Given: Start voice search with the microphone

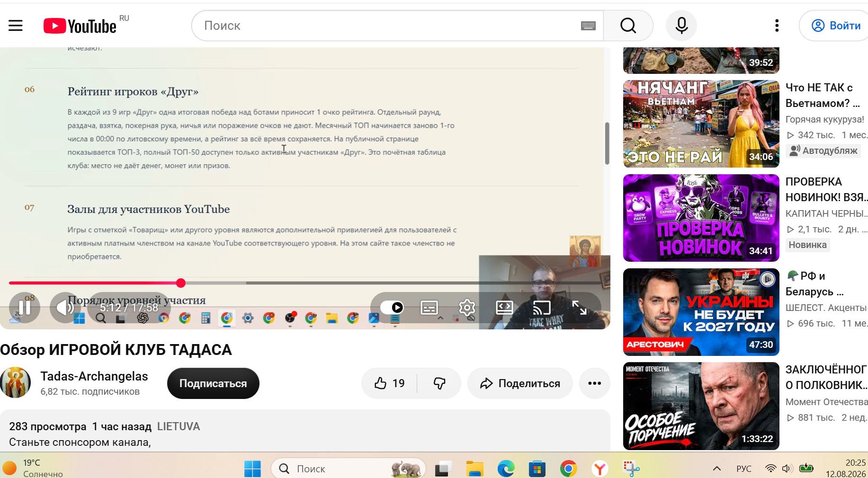Looking at the screenshot, I should coord(681,26).
